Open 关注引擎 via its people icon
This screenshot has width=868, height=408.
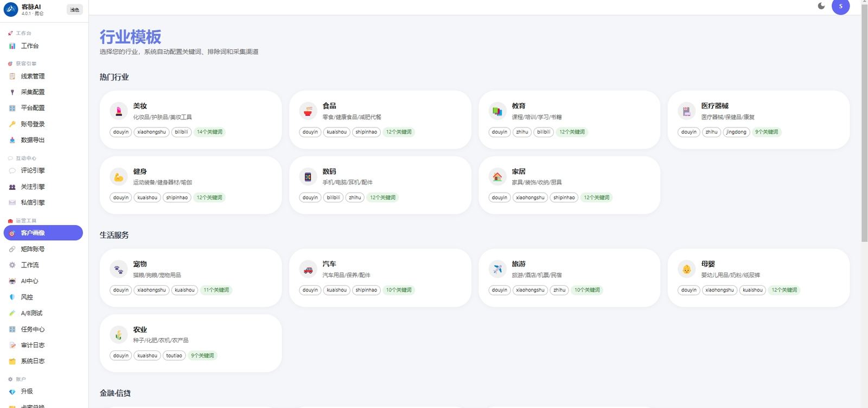[12, 187]
